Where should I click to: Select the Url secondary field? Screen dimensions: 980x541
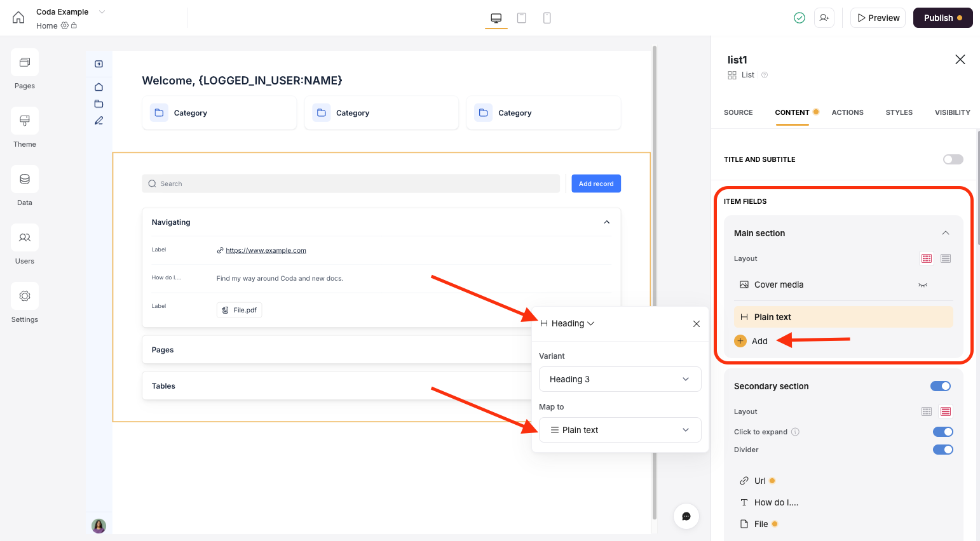pos(759,481)
